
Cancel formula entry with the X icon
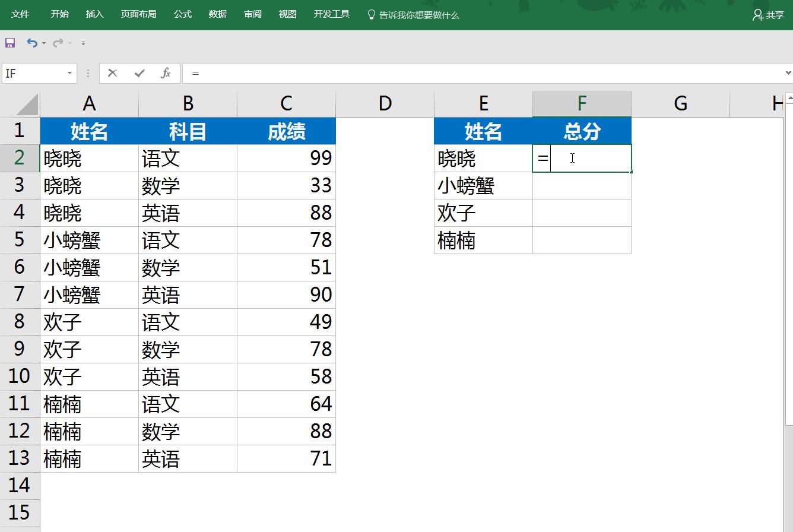pos(112,72)
